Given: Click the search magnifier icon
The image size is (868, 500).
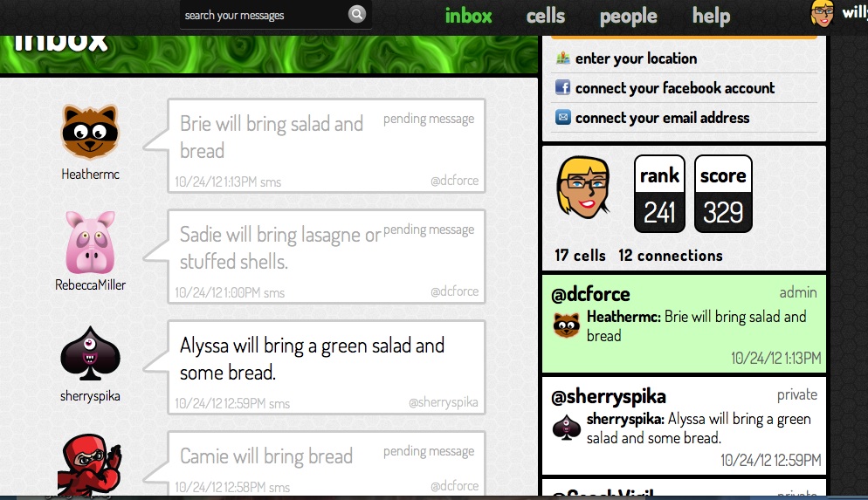Looking at the screenshot, I should click(x=357, y=14).
